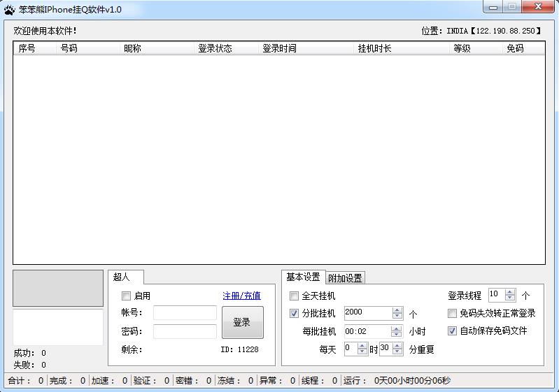Image resolution: width=559 pixels, height=392 pixels.
Task: Click the white box below captcha image
Action: click(x=58, y=327)
